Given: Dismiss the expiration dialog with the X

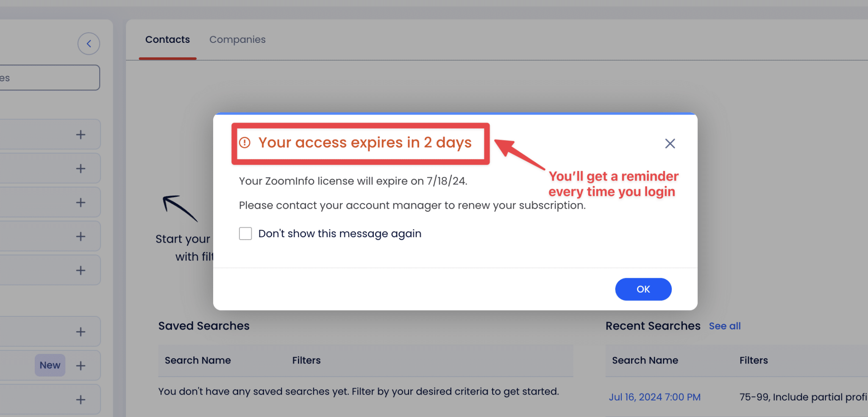Looking at the screenshot, I should pos(670,143).
